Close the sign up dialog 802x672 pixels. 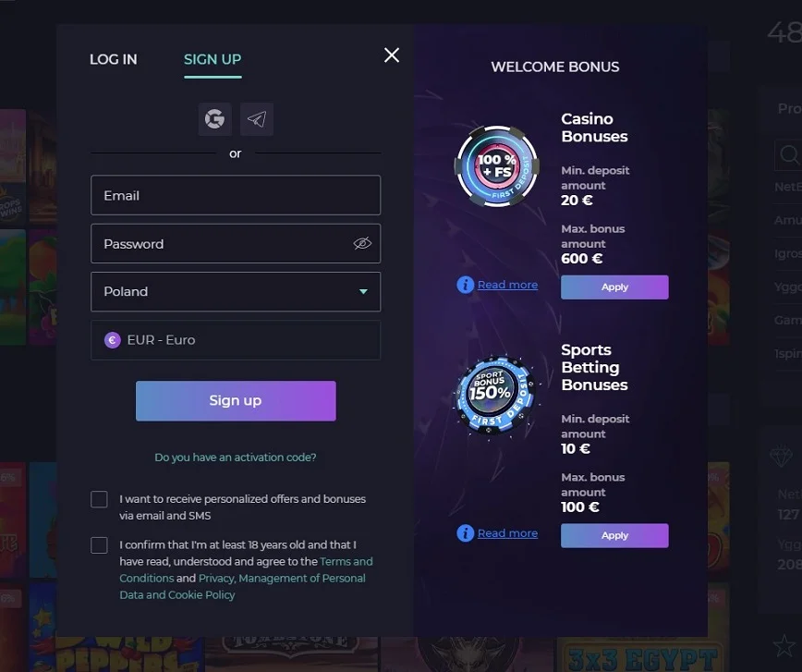(x=392, y=55)
